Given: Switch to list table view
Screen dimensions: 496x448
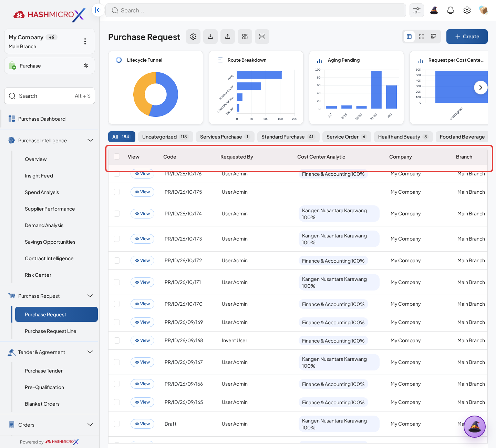Looking at the screenshot, I should pos(409,37).
